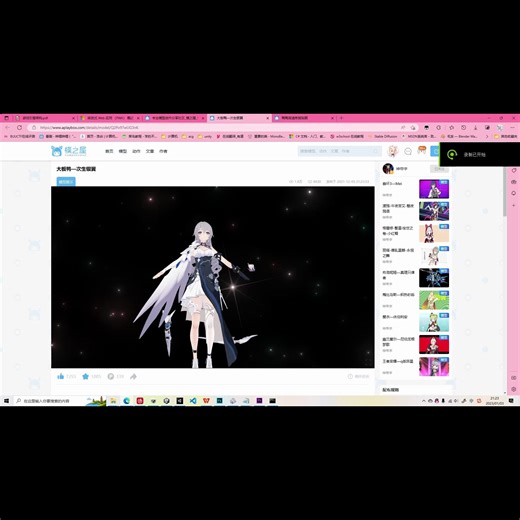Show hidden system tray icons
Screen dimensions: 520x520
click(x=424, y=401)
